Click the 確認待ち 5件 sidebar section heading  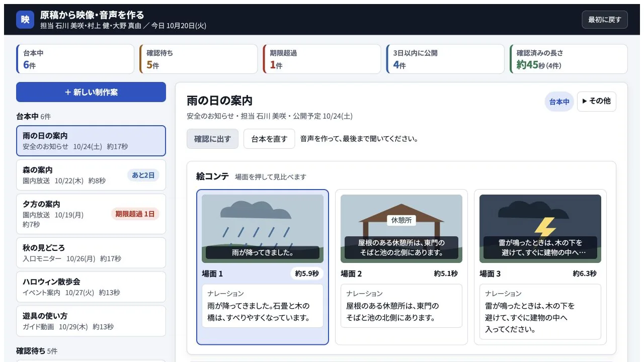tap(37, 351)
